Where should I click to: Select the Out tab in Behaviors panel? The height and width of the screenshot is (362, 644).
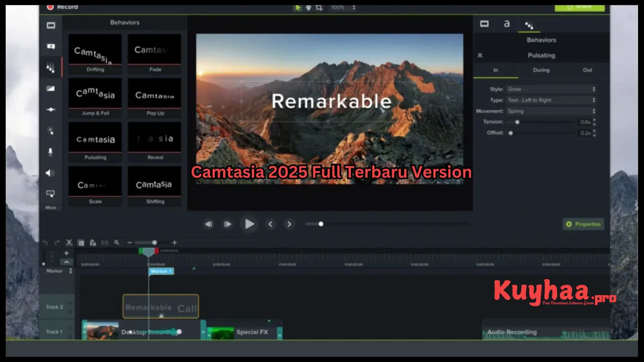click(x=587, y=70)
